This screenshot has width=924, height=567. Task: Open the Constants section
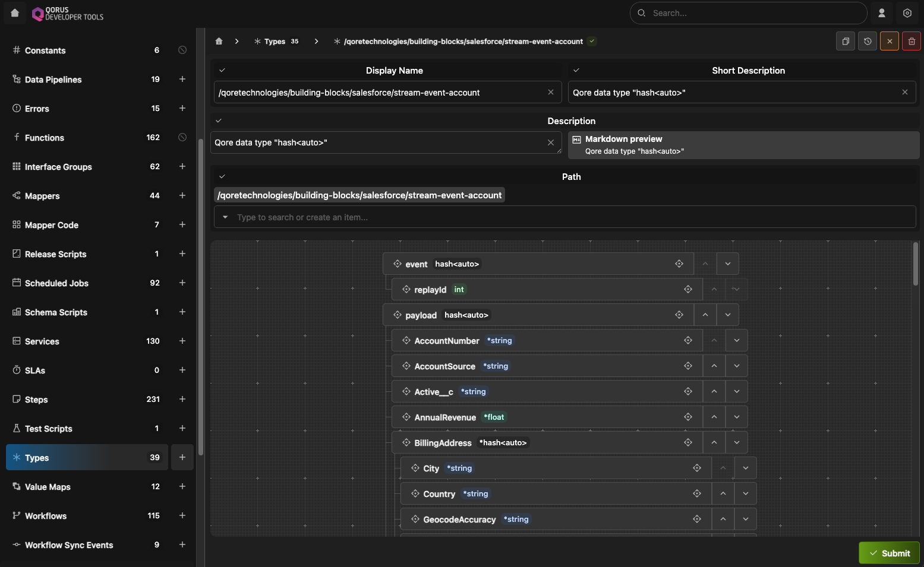[87, 50]
